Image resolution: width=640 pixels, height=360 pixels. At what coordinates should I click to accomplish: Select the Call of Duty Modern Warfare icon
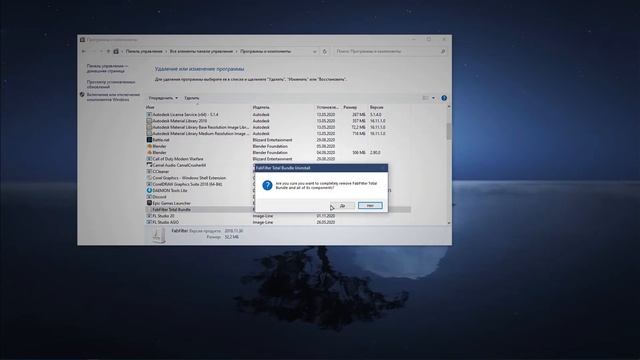point(149,159)
